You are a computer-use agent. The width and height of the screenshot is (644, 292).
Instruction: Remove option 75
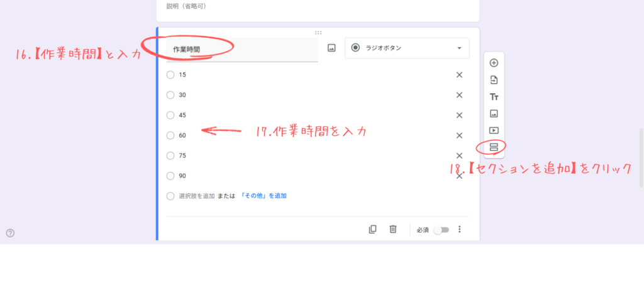pyautogui.click(x=460, y=155)
